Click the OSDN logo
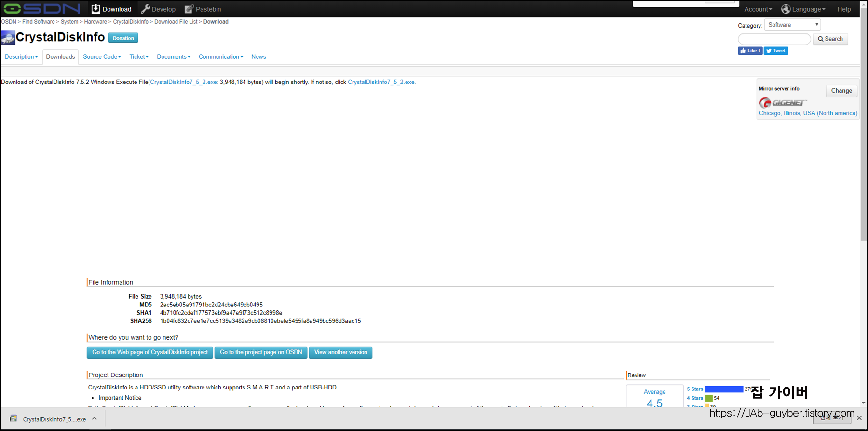 click(42, 9)
